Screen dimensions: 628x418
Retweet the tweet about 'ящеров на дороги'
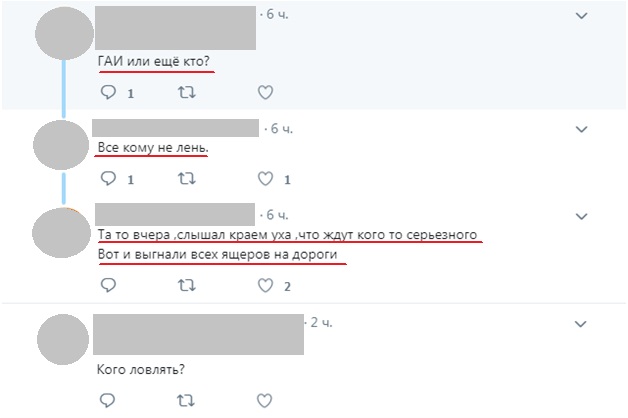tap(187, 285)
